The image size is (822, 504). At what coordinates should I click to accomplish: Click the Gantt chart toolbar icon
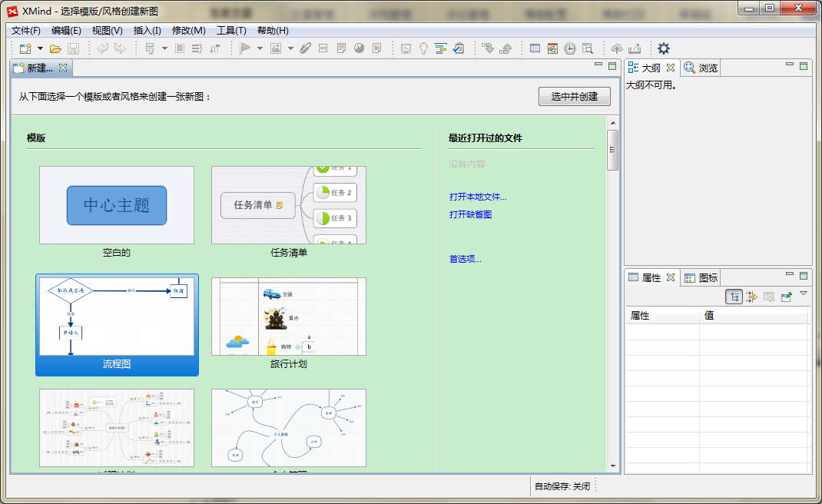click(441, 48)
